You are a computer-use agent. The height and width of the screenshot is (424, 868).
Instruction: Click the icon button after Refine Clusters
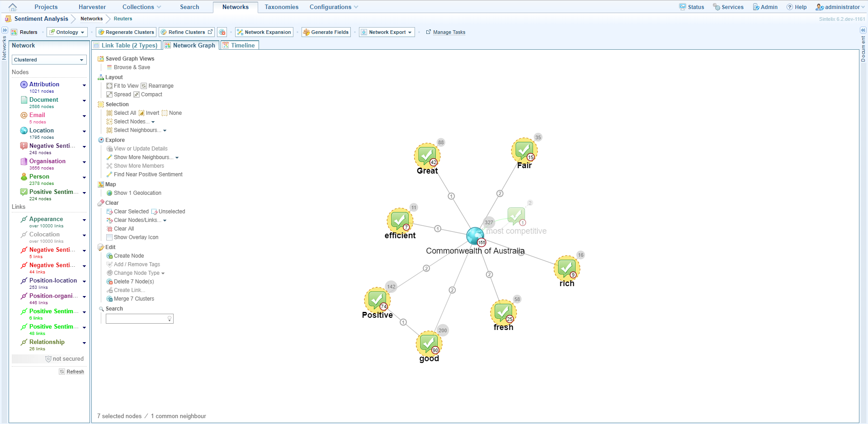(x=222, y=32)
